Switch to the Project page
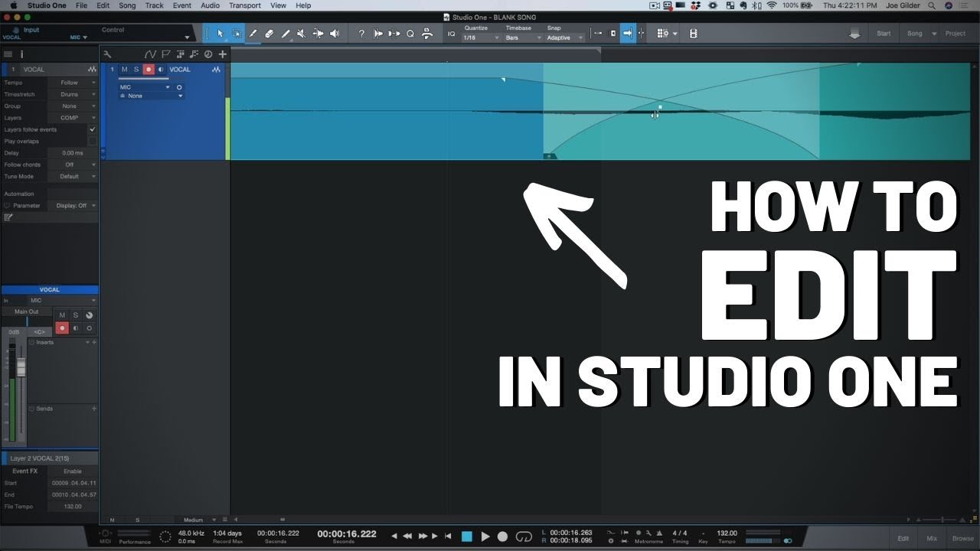Screen dimensions: 980x551 tap(955, 34)
